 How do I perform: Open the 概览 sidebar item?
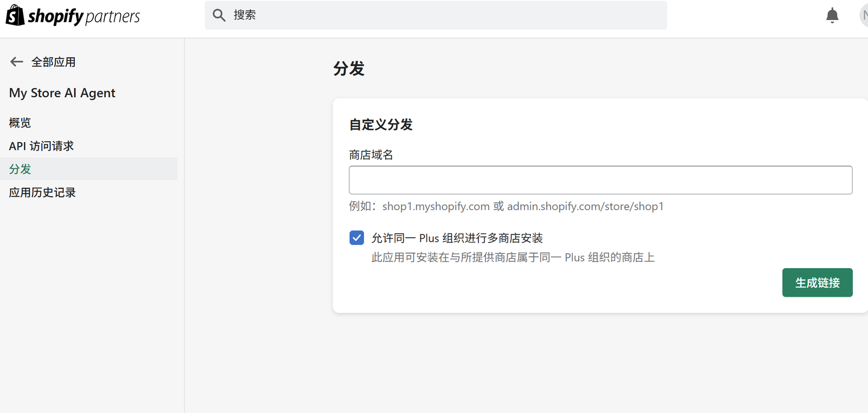pos(20,123)
